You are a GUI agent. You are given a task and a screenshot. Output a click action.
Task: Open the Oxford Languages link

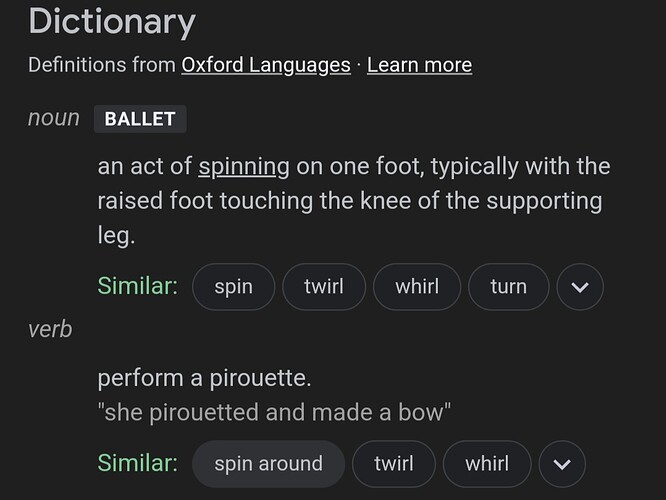click(266, 65)
